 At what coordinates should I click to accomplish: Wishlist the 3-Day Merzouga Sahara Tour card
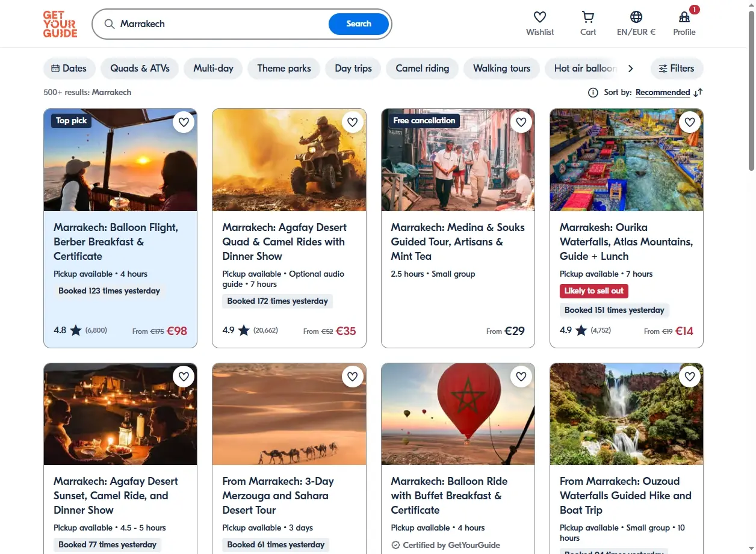point(352,377)
